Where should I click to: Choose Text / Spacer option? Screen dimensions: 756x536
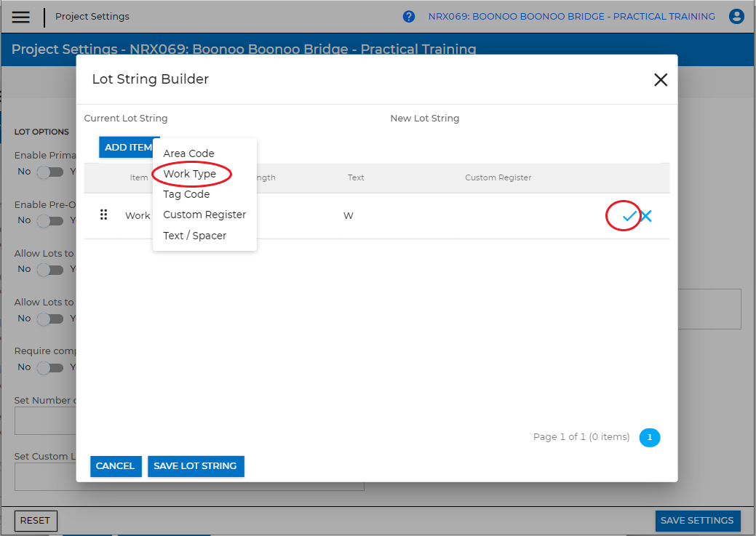coord(194,236)
